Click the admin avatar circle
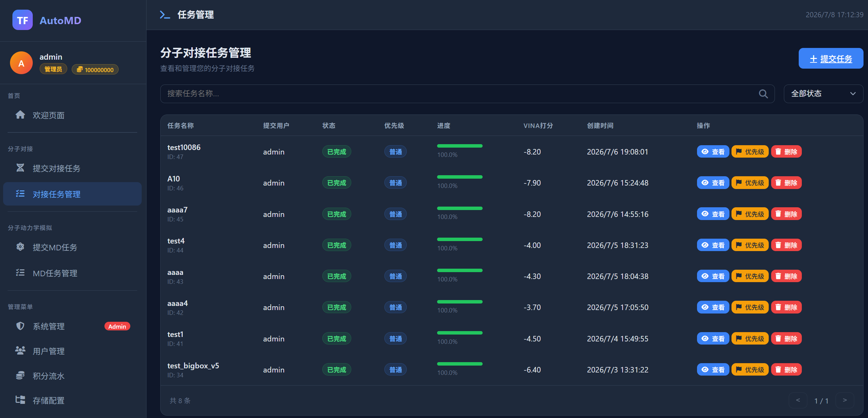The width and height of the screenshot is (868, 418). click(21, 63)
